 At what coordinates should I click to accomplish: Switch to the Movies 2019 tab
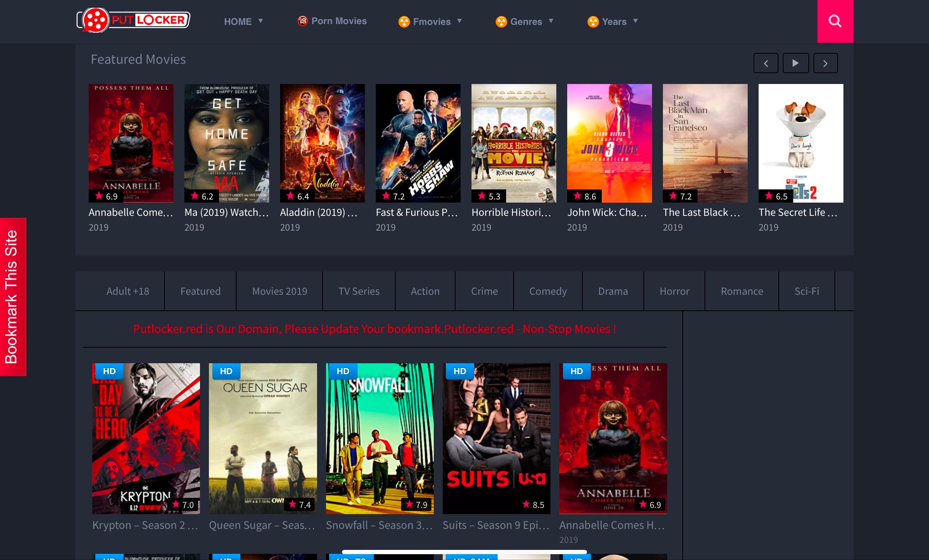(280, 291)
